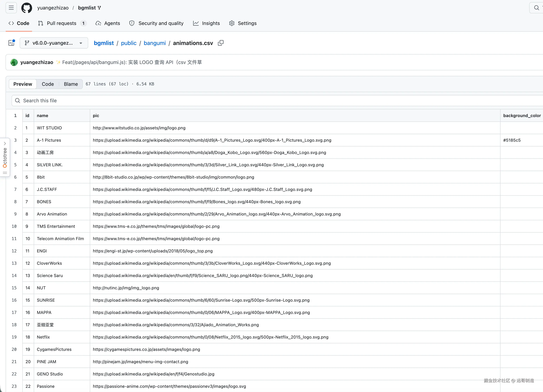Go to yuangezhizao owner profile link
The height and width of the screenshot is (392, 543).
(x=53, y=8)
